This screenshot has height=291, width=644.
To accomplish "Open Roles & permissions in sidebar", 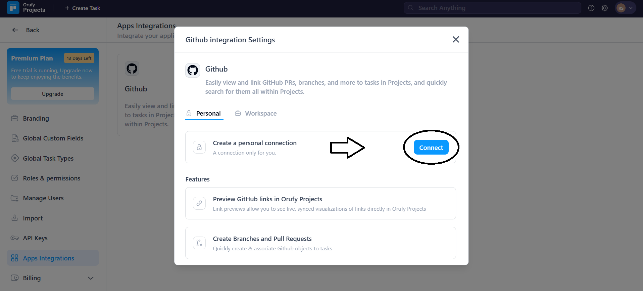I will point(51,178).
